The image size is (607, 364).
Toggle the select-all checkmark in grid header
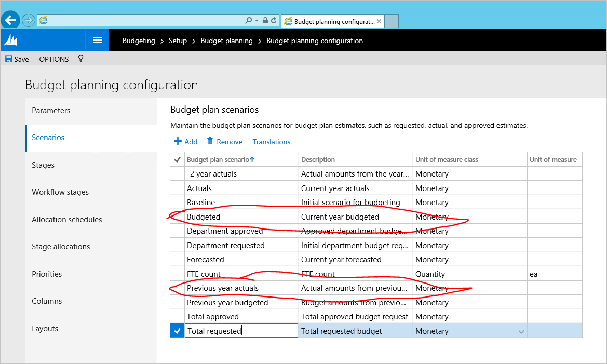coord(177,159)
